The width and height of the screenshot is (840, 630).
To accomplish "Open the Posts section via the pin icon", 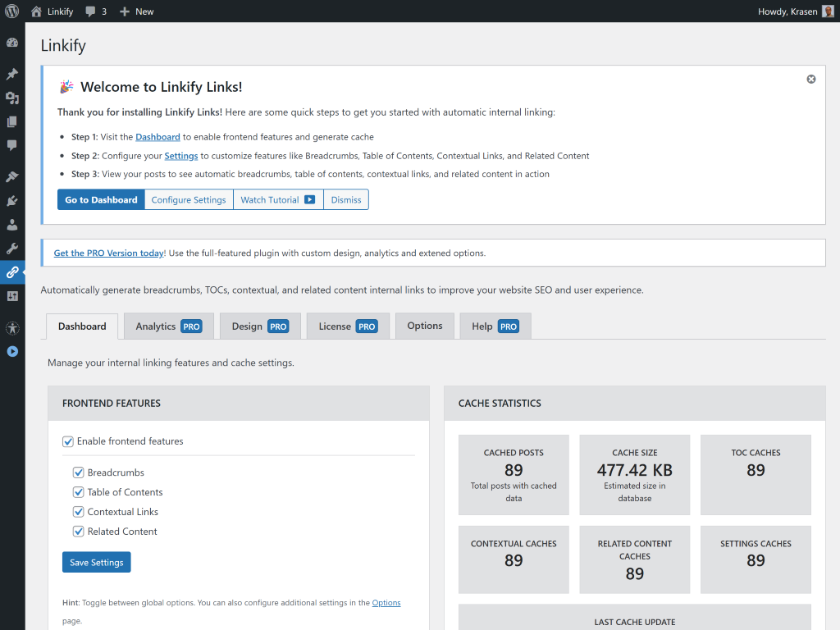I will [x=11, y=71].
